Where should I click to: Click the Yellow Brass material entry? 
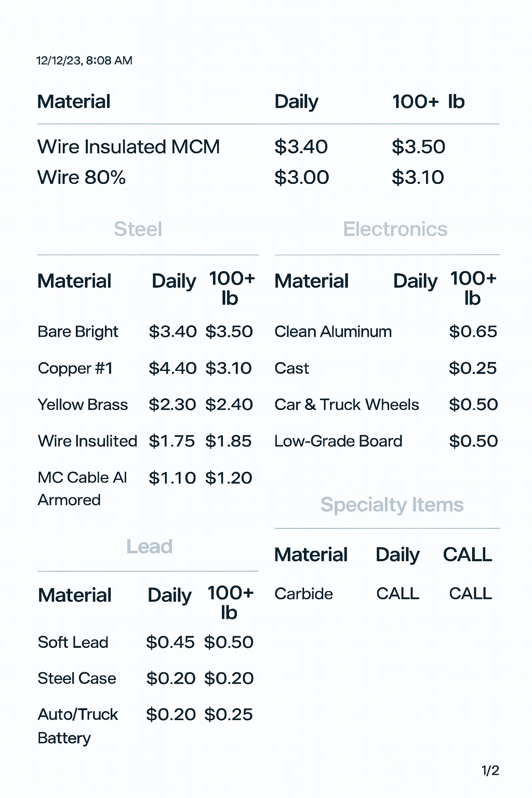click(x=83, y=405)
